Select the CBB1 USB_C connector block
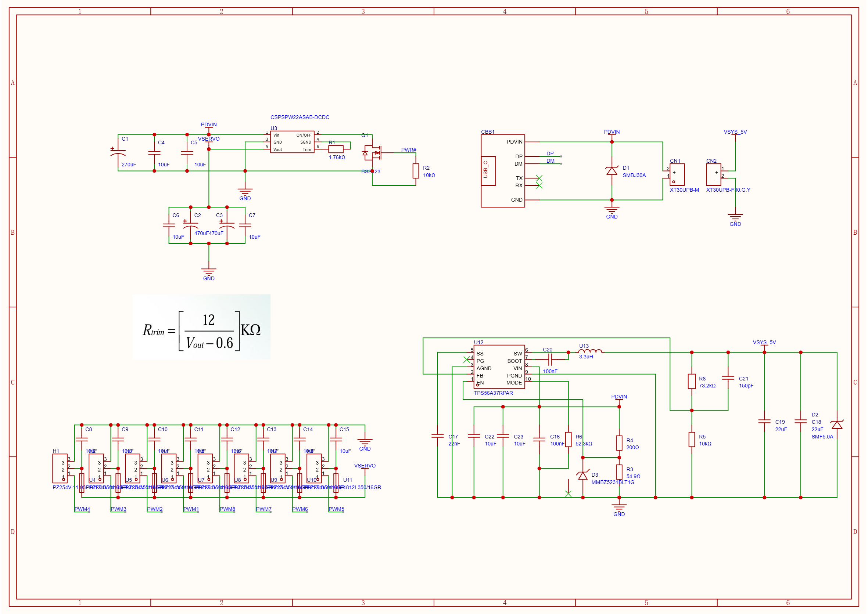This screenshot has width=868, height=614. (502, 171)
